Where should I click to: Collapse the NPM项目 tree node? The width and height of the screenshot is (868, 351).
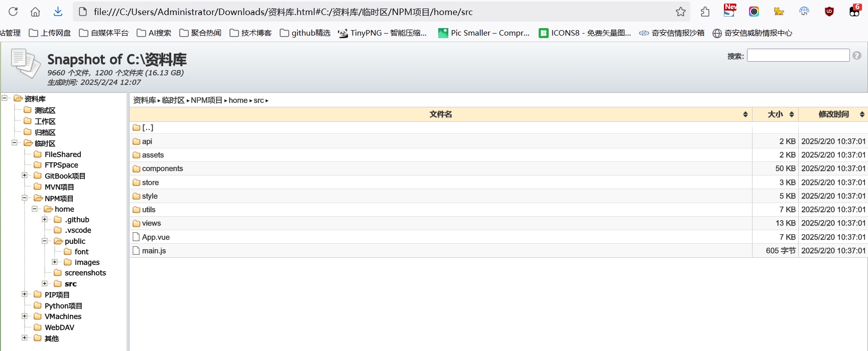pyautogui.click(x=25, y=198)
